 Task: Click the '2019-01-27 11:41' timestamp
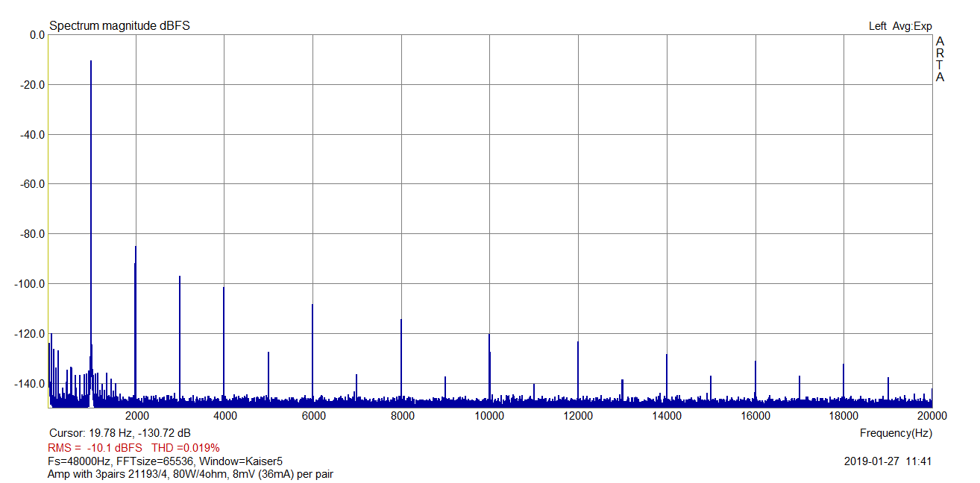click(x=888, y=461)
